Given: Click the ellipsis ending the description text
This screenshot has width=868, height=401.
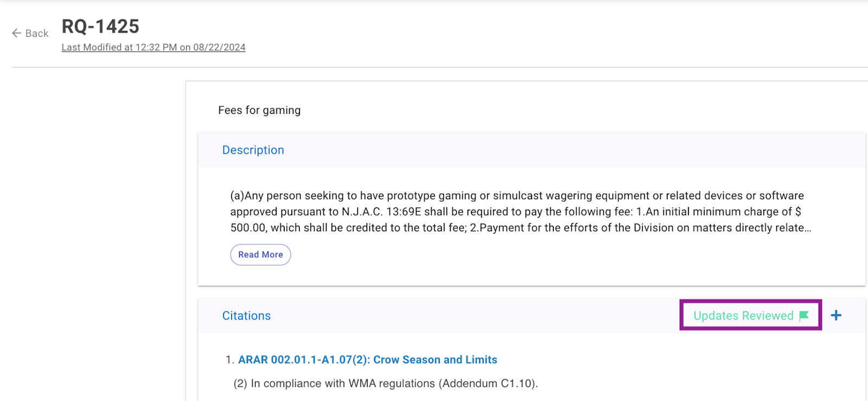Looking at the screenshot, I should pyautogui.click(x=808, y=229).
